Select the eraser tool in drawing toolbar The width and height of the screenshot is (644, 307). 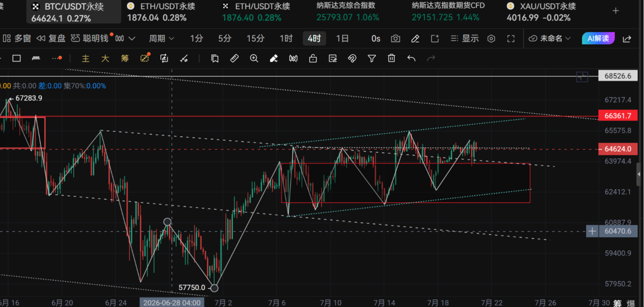tap(274, 58)
